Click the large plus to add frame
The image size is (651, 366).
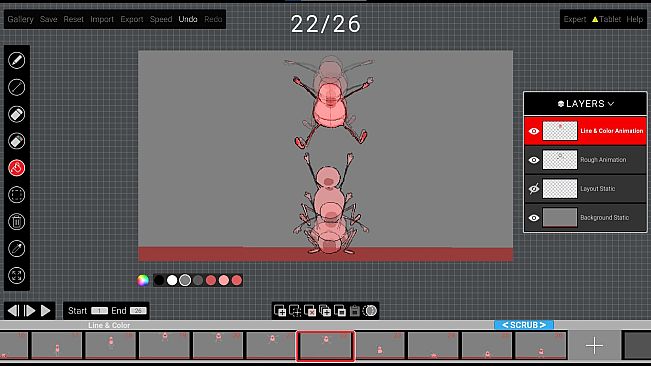[x=594, y=345]
